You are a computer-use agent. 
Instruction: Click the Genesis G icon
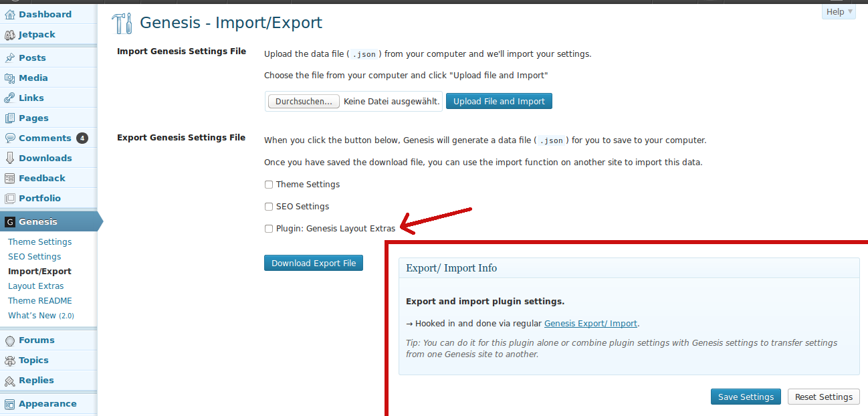[9, 221]
